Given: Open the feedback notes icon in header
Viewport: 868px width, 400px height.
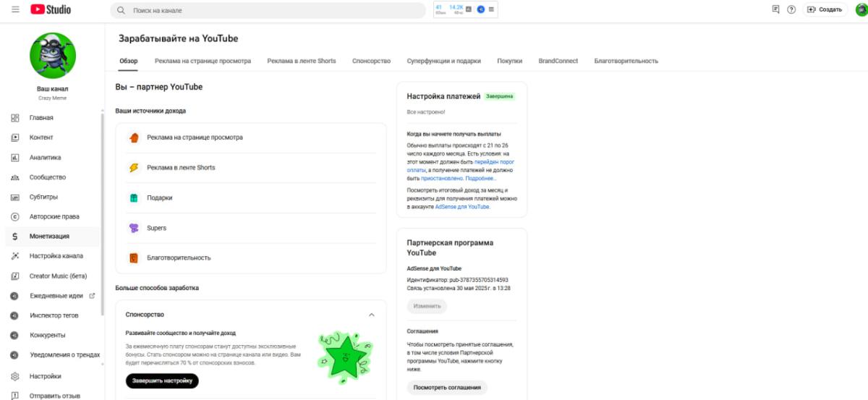Looking at the screenshot, I should pyautogui.click(x=776, y=9).
